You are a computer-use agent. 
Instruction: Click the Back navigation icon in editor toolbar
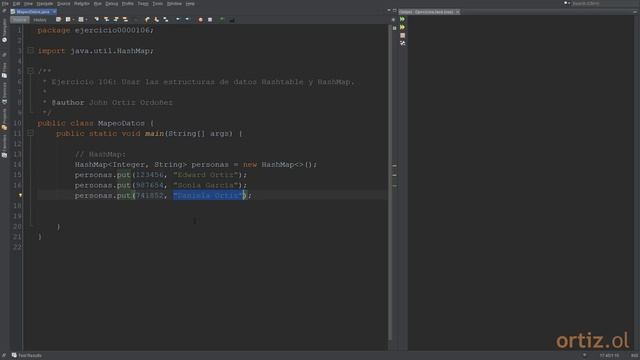pyautogui.click(x=68, y=20)
